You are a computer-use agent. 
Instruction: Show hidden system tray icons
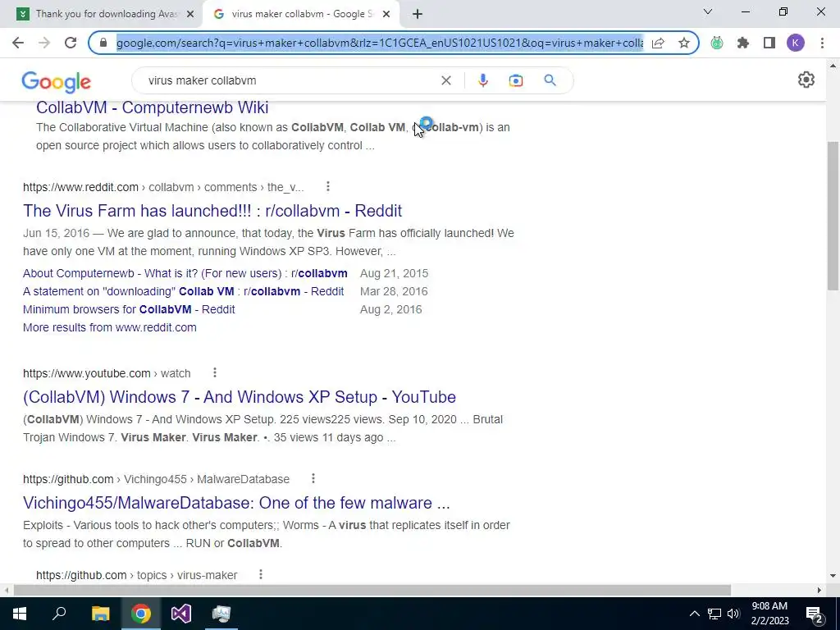click(694, 614)
